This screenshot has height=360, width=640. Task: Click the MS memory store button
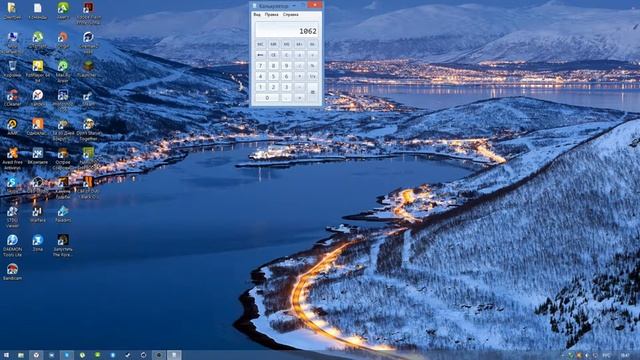[x=287, y=44]
